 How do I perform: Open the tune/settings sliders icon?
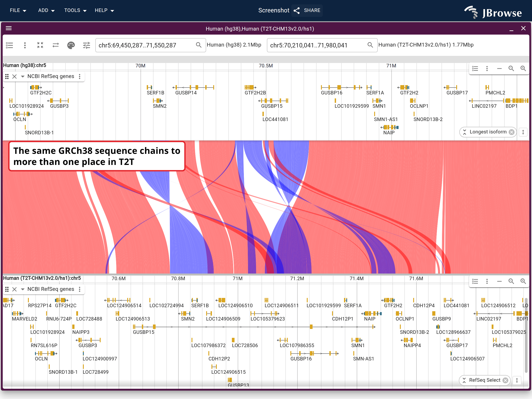coord(86,45)
